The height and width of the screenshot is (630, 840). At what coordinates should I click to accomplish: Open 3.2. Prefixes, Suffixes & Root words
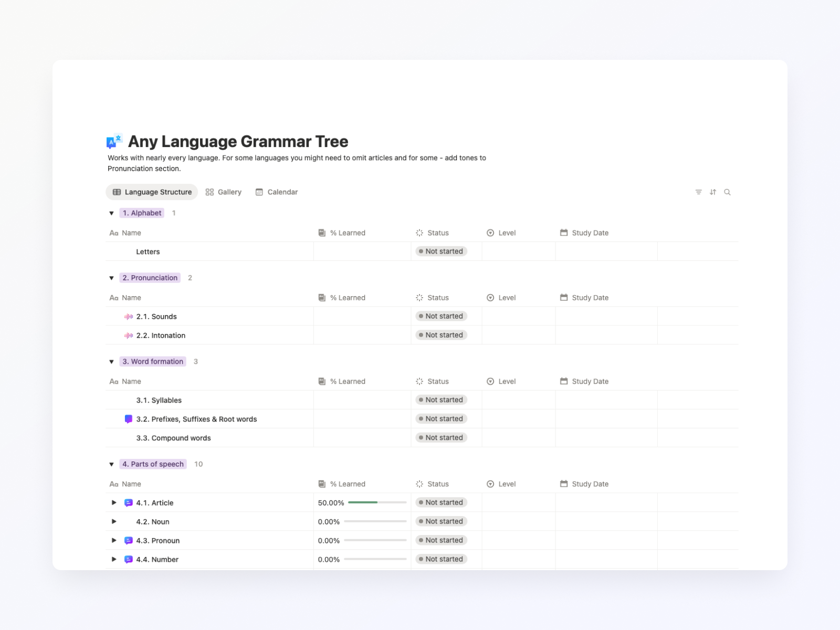pos(196,419)
